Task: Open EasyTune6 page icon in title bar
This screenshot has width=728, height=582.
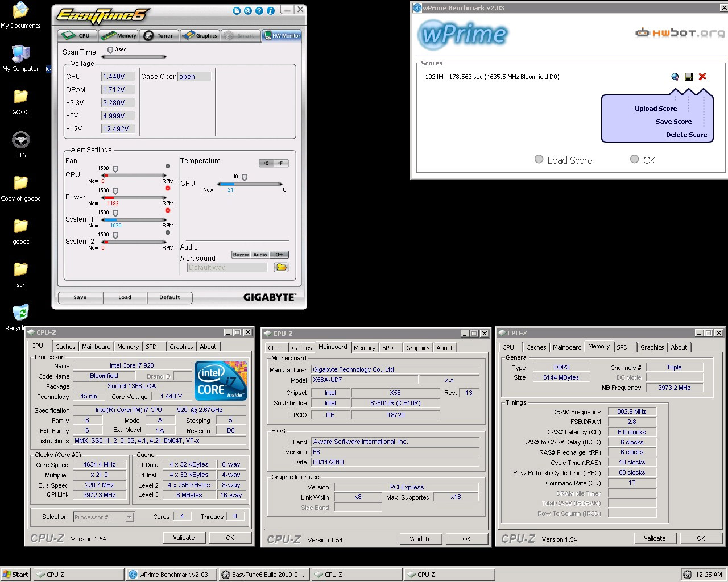Action: (237, 10)
